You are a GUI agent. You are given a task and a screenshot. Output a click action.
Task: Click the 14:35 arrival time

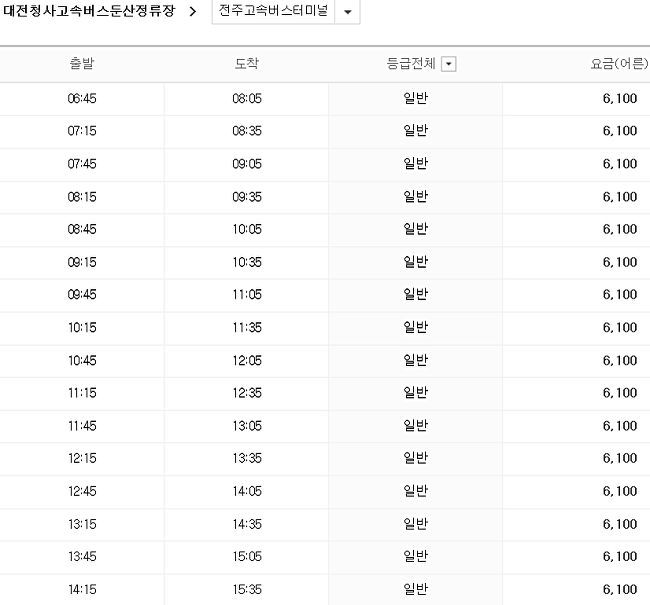[x=247, y=524]
